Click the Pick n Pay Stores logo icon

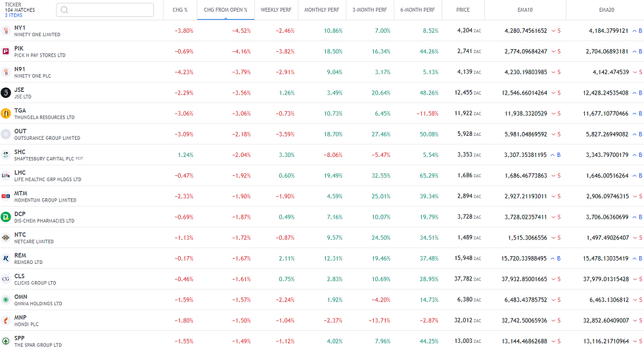tap(6, 51)
